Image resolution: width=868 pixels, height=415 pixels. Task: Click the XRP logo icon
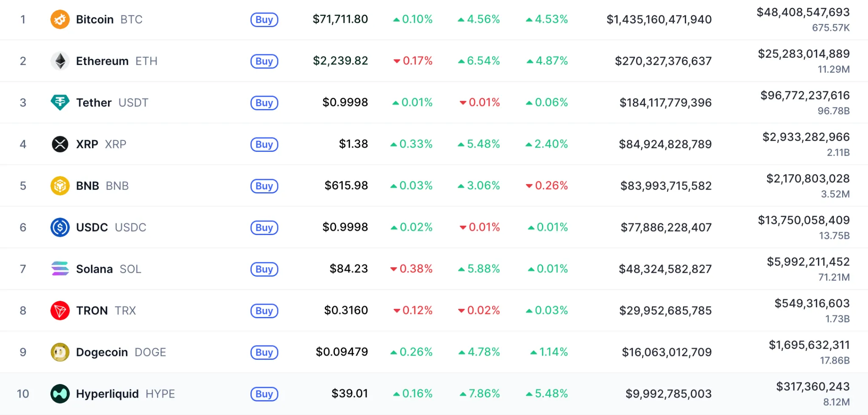60,144
